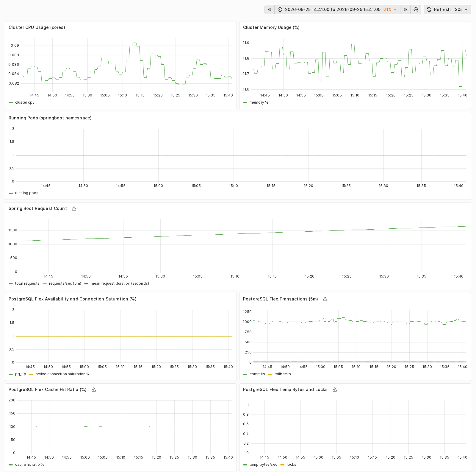Refresh the dashboard
476x472 pixels.
pyautogui.click(x=438, y=10)
